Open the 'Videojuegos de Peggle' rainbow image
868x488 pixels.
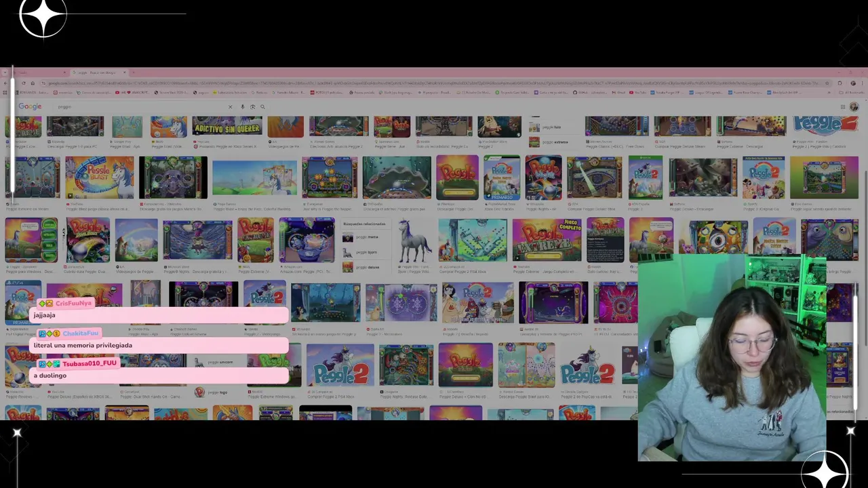pos(136,240)
